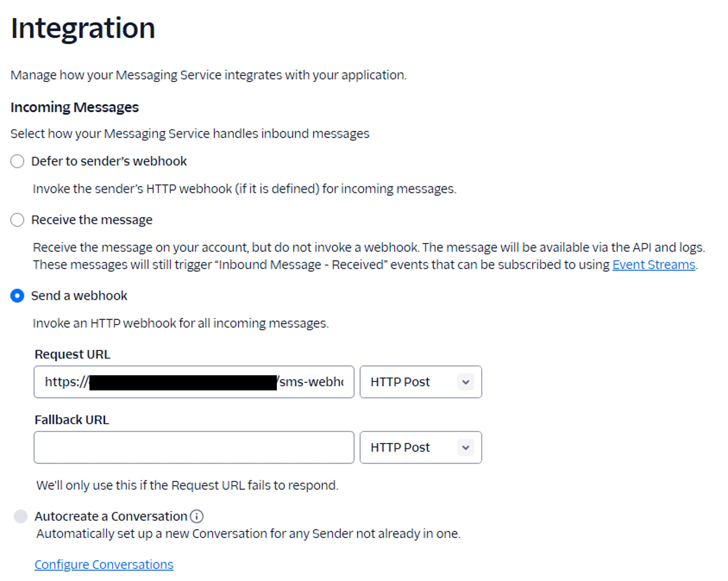Open the Autocreate a Conversation info icon
Screen dimensions: 728x581
pos(197,516)
